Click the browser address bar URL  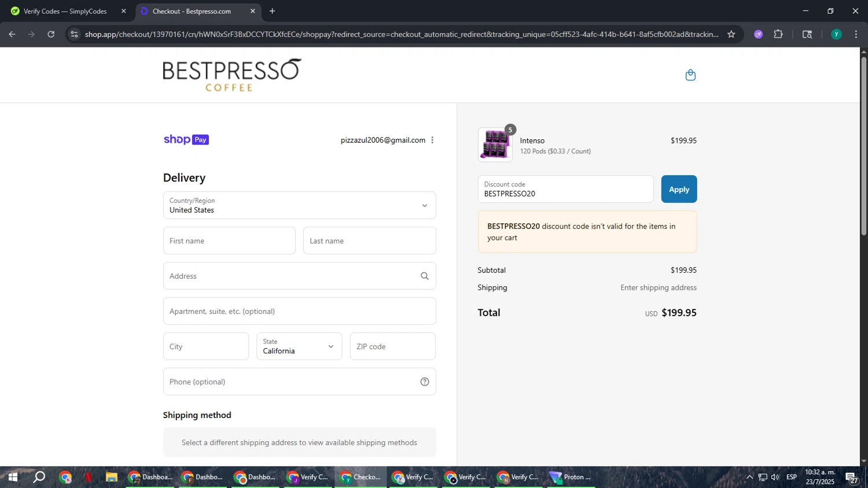click(402, 34)
